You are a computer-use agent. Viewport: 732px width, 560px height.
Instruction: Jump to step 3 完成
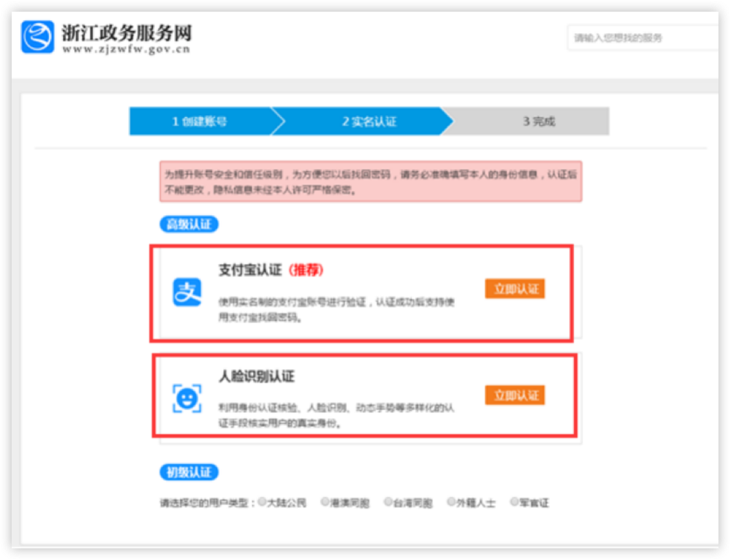coord(539,121)
